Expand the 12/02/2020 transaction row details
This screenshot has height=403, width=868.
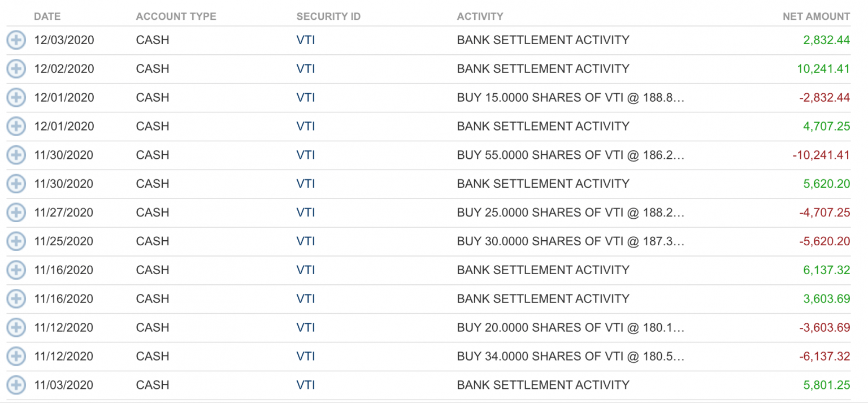pos(16,69)
